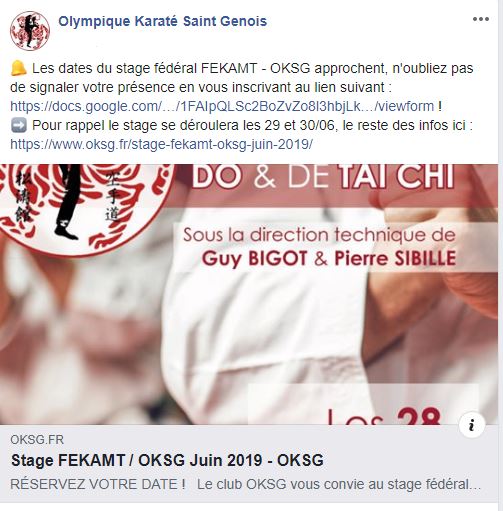Click the RÉSERVEZ VOTRE DATE description text
The height and width of the screenshot is (511, 503).
[245, 484]
